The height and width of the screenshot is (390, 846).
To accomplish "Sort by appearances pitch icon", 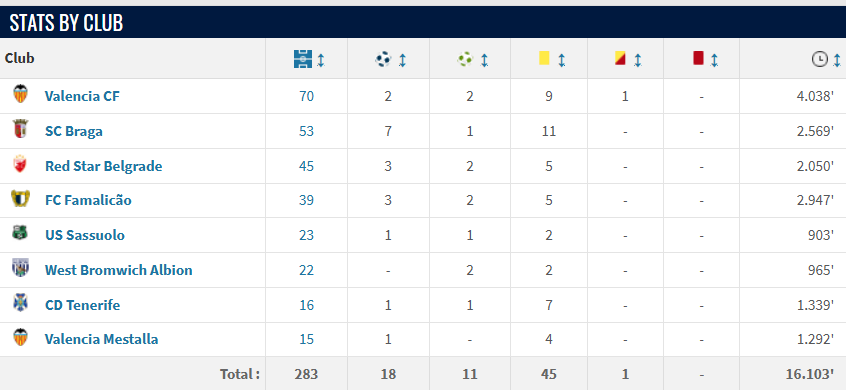I will pyautogui.click(x=303, y=59).
